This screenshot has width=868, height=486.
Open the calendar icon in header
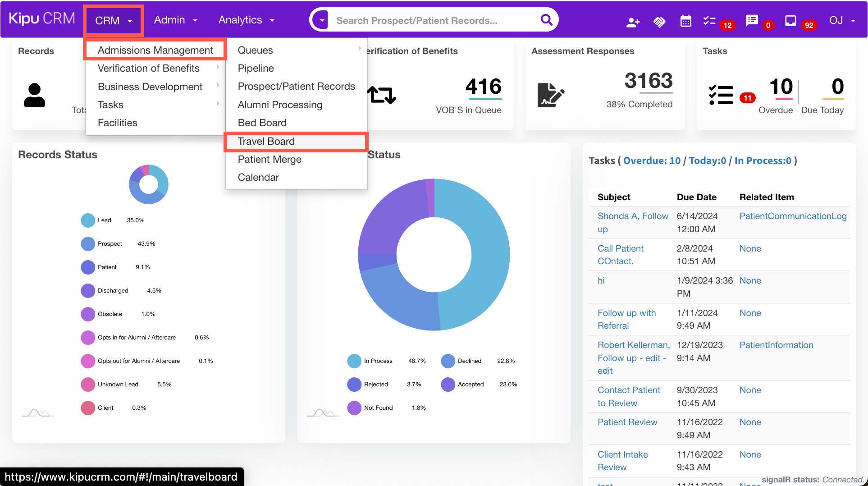coord(685,21)
